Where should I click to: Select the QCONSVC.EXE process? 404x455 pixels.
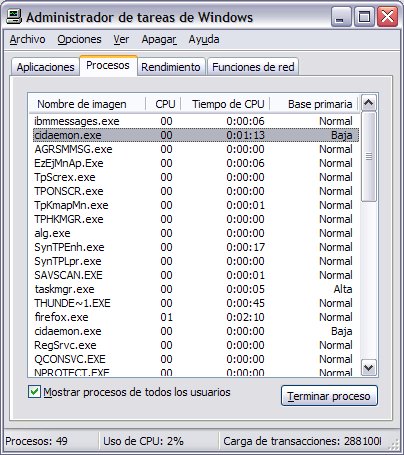coord(196,359)
